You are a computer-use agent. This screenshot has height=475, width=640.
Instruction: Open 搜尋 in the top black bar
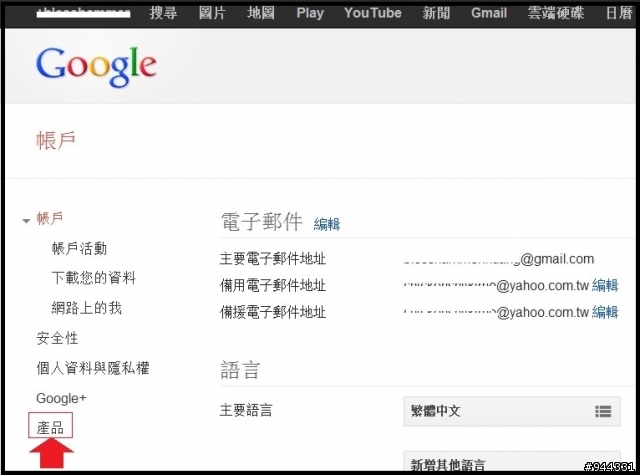point(163,13)
